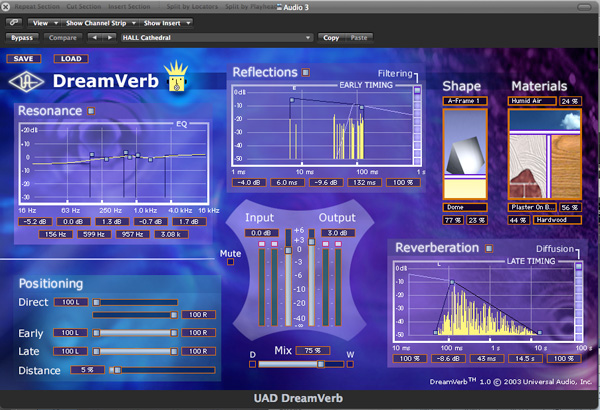Click the Input 0.0 dB value field

(x=261, y=233)
